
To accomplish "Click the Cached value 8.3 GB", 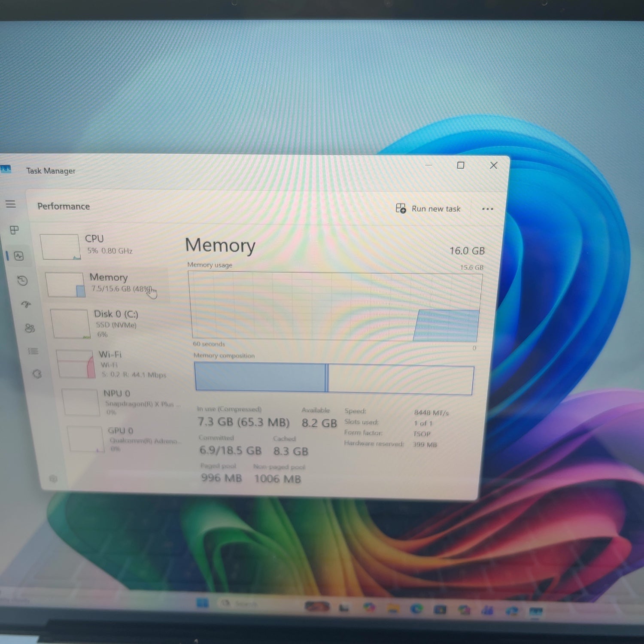I will (x=291, y=451).
